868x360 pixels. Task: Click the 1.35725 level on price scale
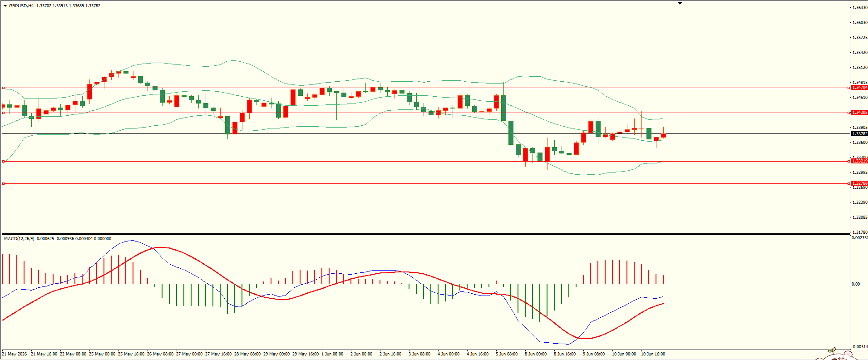coord(860,38)
